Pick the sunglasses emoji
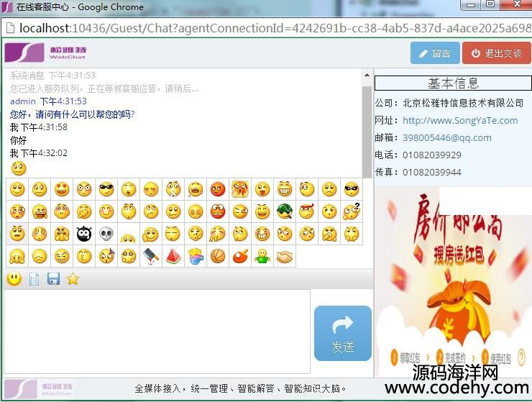 pos(106,189)
